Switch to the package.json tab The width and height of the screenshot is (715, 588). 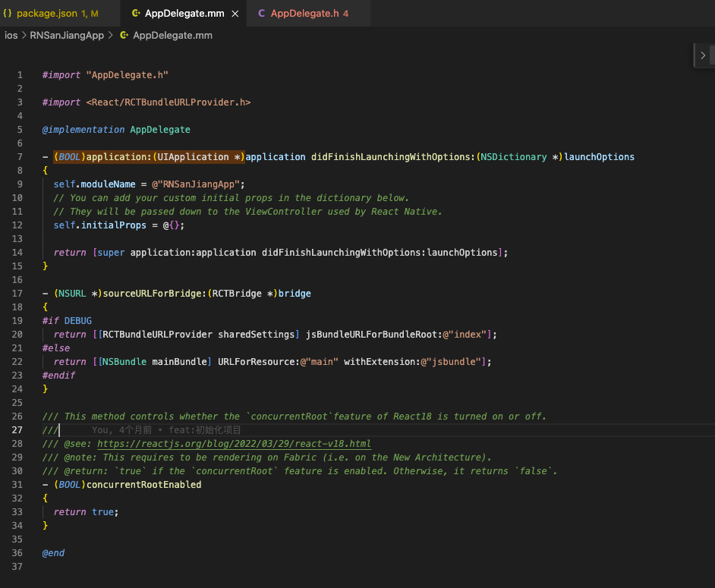click(49, 13)
